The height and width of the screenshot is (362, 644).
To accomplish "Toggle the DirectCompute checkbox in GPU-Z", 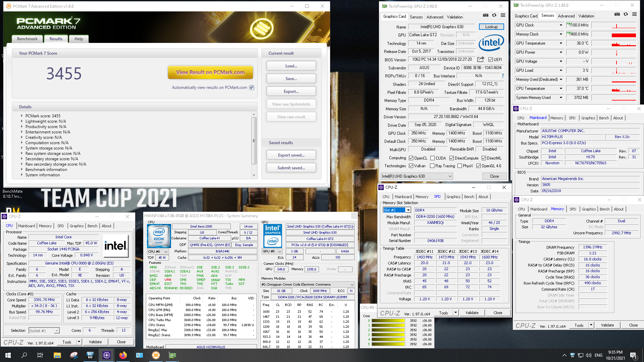I will pyautogui.click(x=452, y=158).
